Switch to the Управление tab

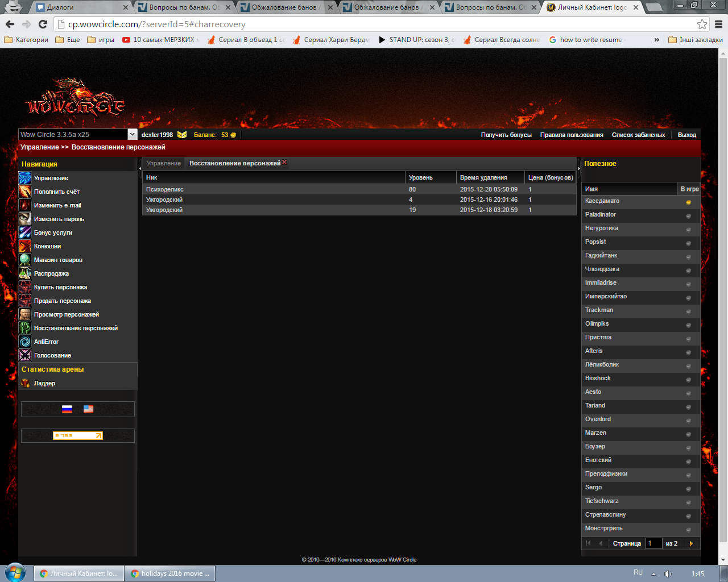164,163
